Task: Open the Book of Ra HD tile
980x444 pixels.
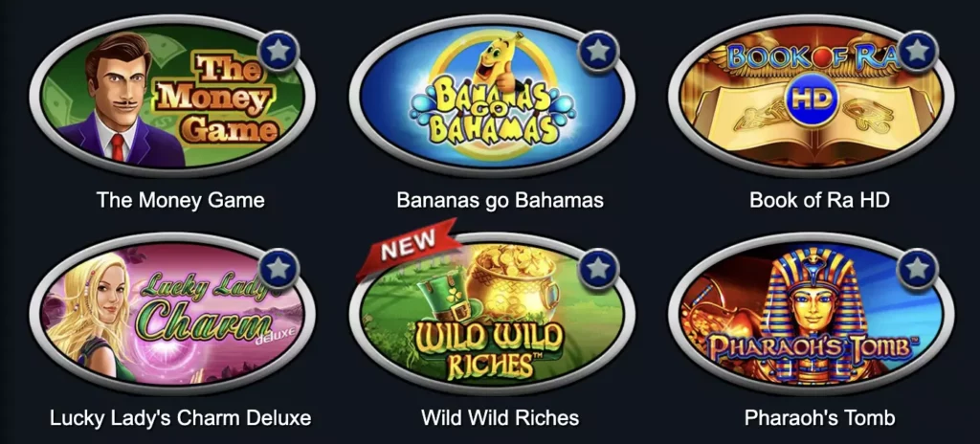Action: coord(812,96)
